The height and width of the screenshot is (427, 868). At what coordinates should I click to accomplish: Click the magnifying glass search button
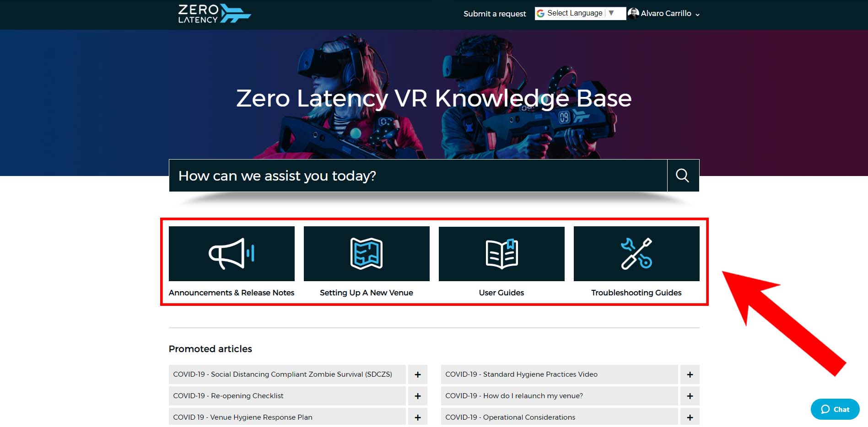click(x=683, y=176)
